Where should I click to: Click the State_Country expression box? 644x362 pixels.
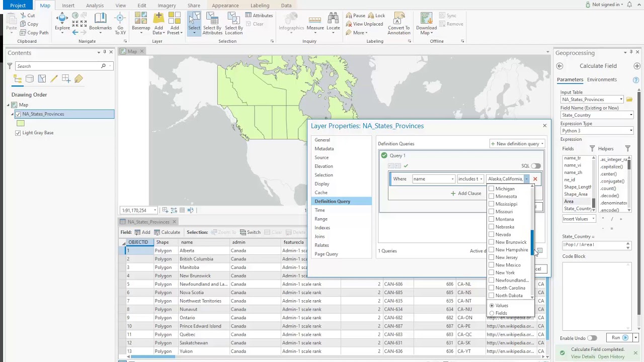597,245
